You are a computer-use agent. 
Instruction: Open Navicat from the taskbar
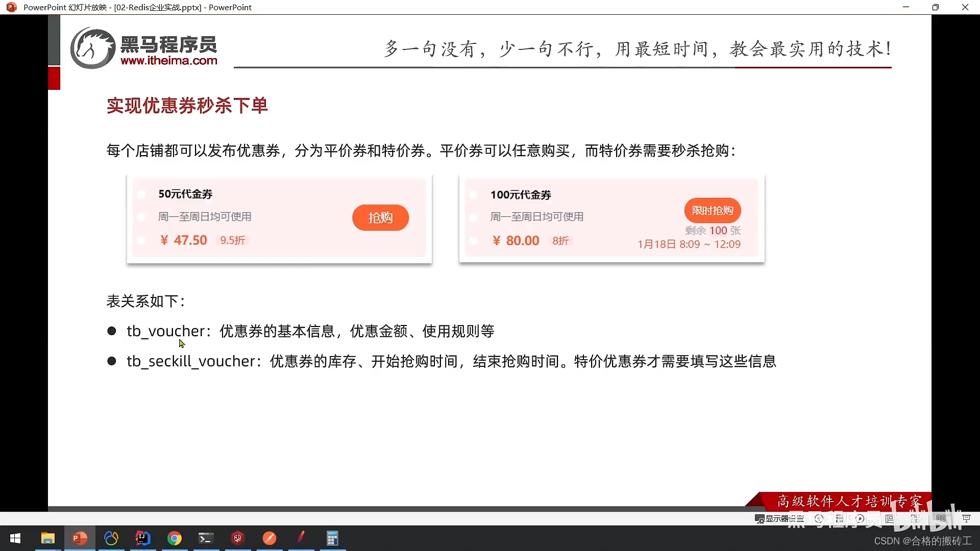(111, 538)
